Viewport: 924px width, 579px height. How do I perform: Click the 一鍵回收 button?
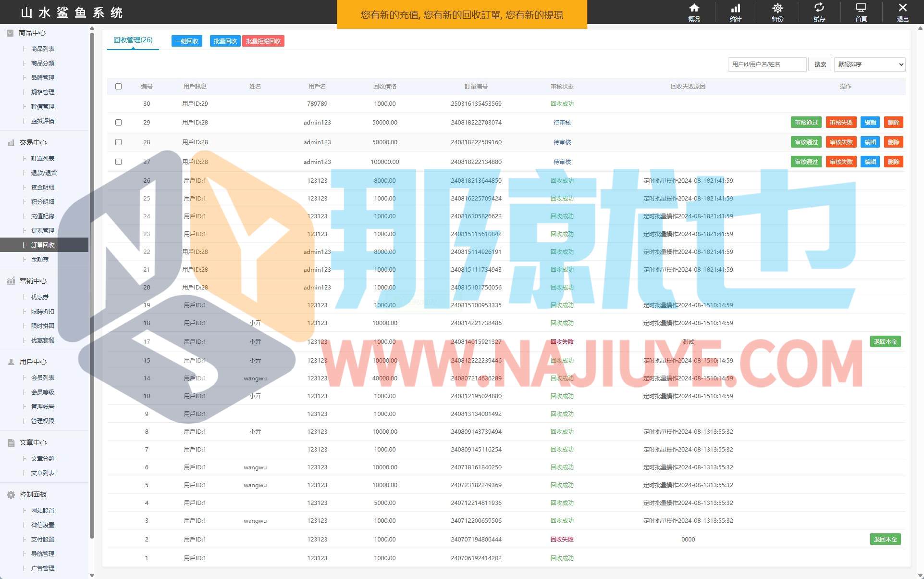(x=187, y=41)
